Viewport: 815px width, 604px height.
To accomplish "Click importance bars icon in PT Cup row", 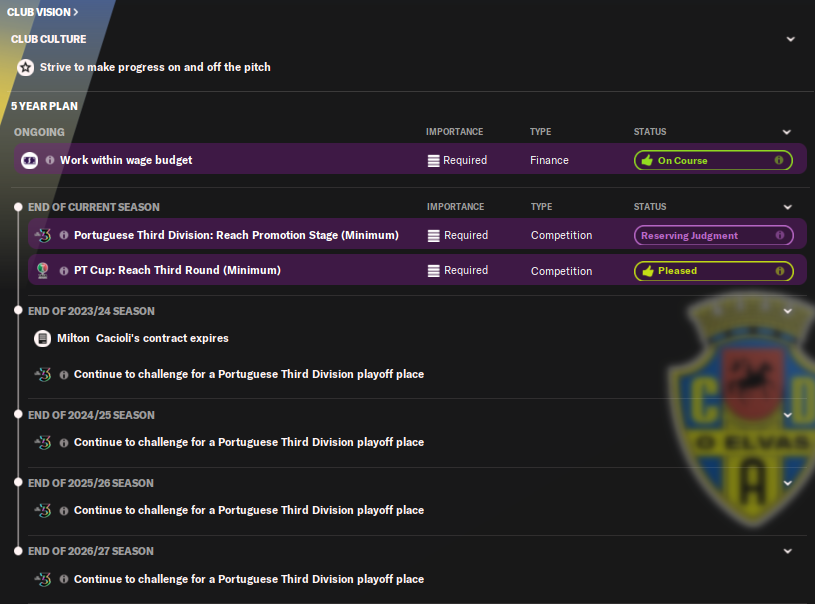I will click(x=433, y=271).
